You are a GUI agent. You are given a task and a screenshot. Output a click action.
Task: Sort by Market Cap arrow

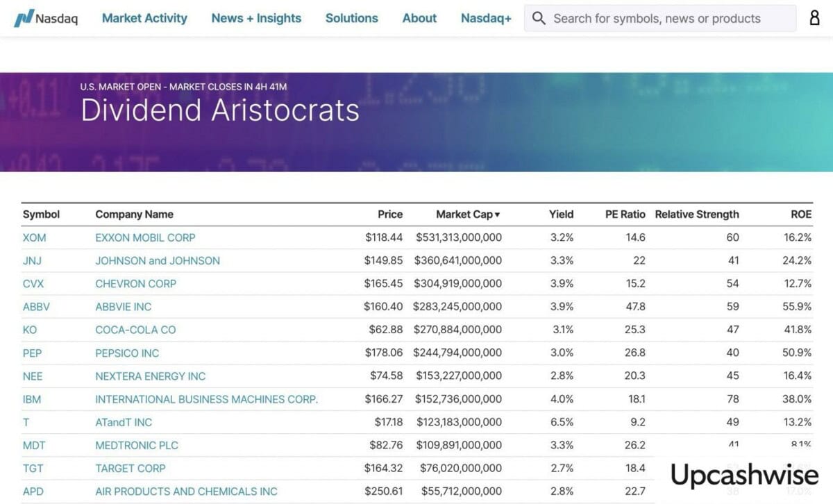click(x=497, y=215)
